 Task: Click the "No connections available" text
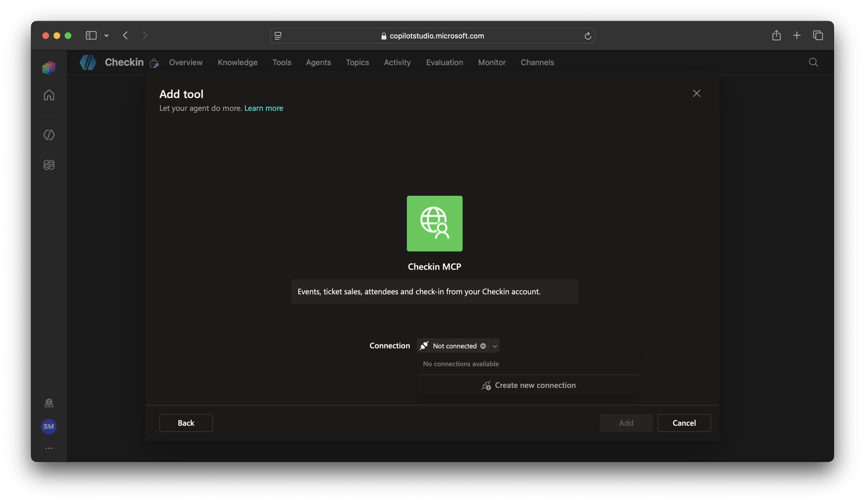(x=461, y=364)
